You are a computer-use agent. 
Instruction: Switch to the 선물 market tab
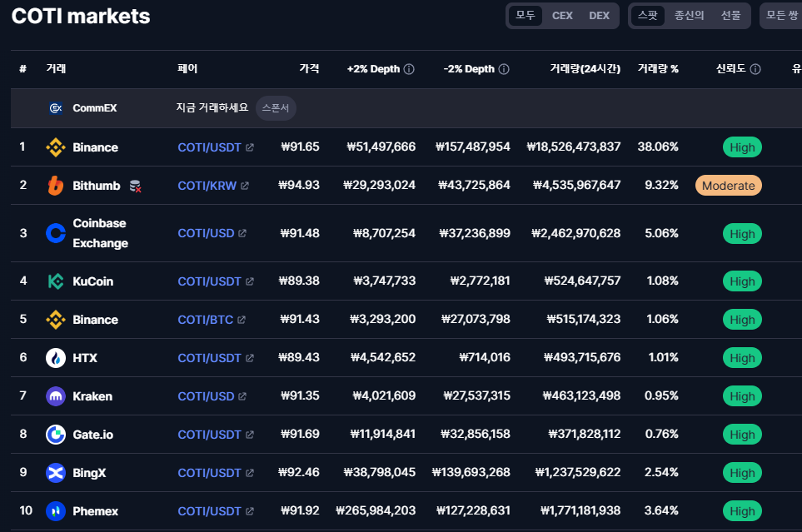[730, 16]
